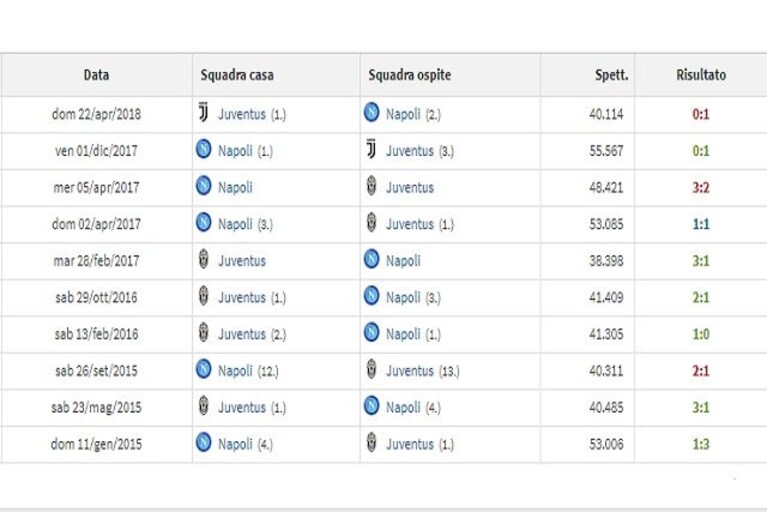Click the Napoli away logo in the 29/ott/2016 row
767x512 pixels.
[x=371, y=295]
